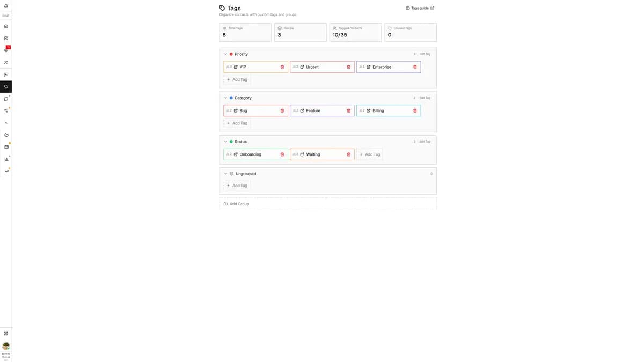
Task: Collapse the Category group
Action: click(225, 98)
